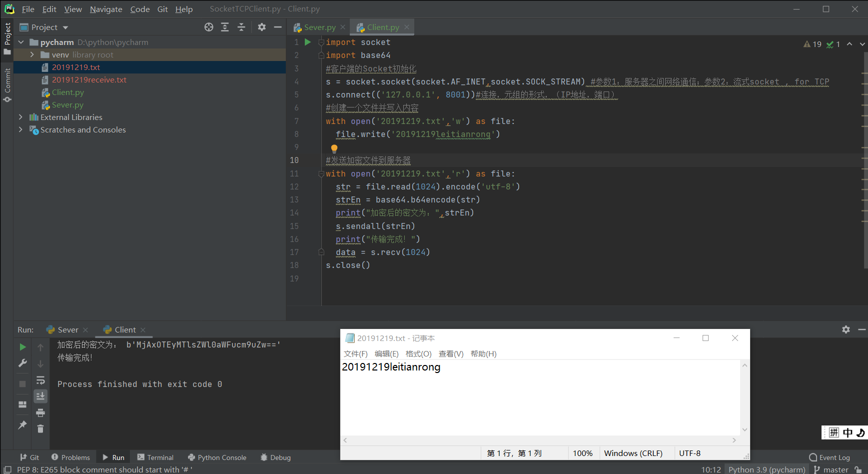The height and width of the screenshot is (474, 868).
Task: Open the Event Log
Action: 830,457
